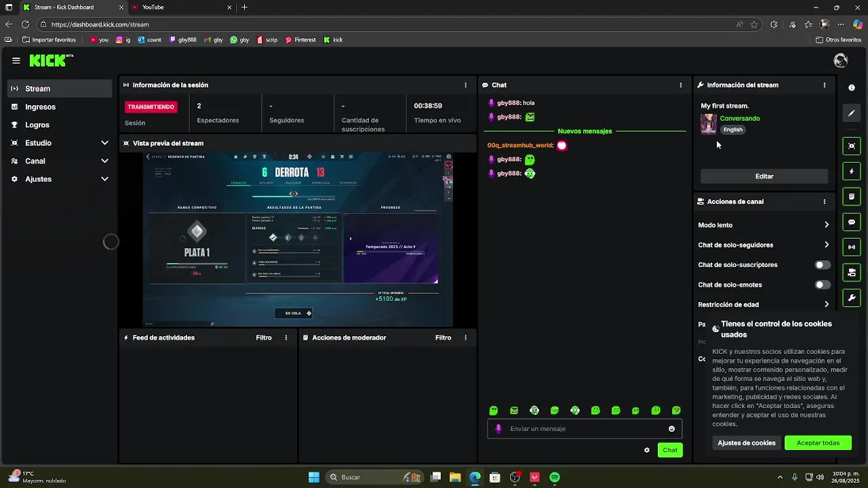
Task: Click the info icon in the right rail
Action: click(x=852, y=88)
